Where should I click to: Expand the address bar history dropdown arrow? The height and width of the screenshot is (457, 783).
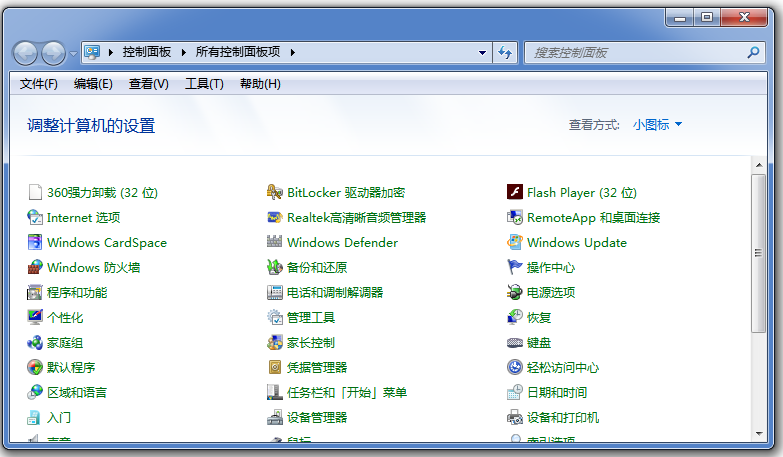coord(482,52)
